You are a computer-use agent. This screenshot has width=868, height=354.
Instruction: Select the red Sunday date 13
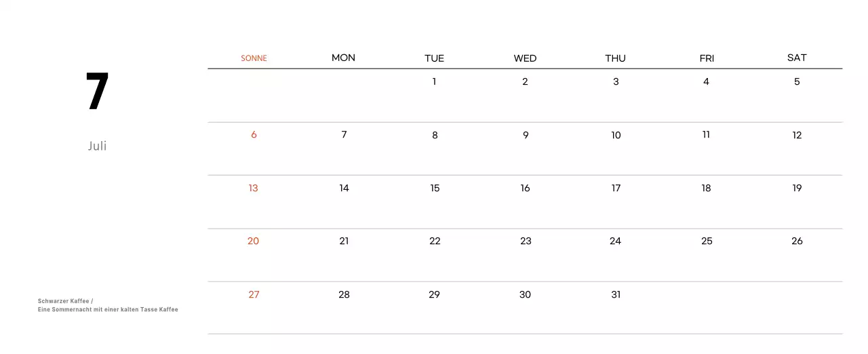click(x=253, y=188)
